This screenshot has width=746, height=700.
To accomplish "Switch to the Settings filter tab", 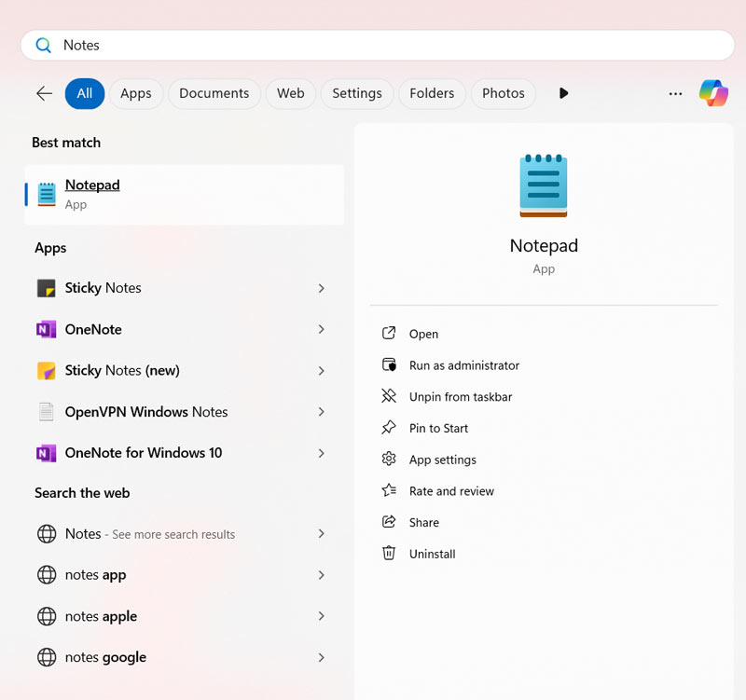I will [x=357, y=93].
